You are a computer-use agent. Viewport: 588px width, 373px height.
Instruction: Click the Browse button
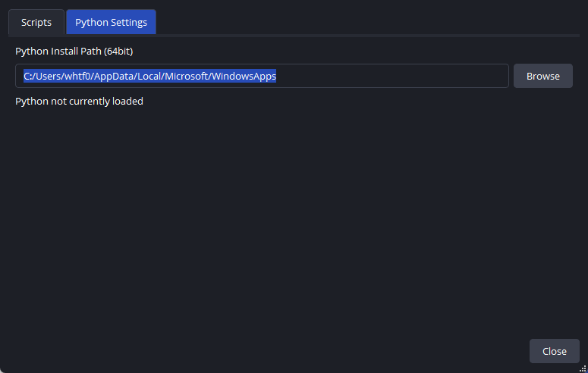pos(542,76)
